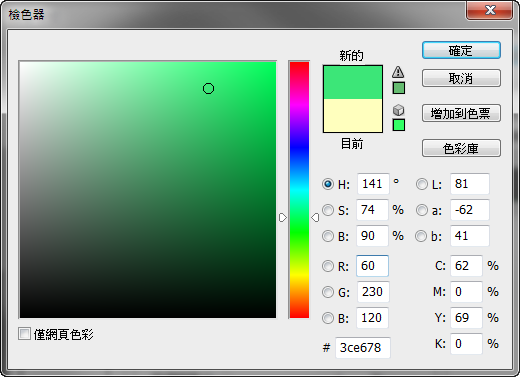Click the C cyan field showing 62
Screen dimensions: 520x377
point(466,266)
